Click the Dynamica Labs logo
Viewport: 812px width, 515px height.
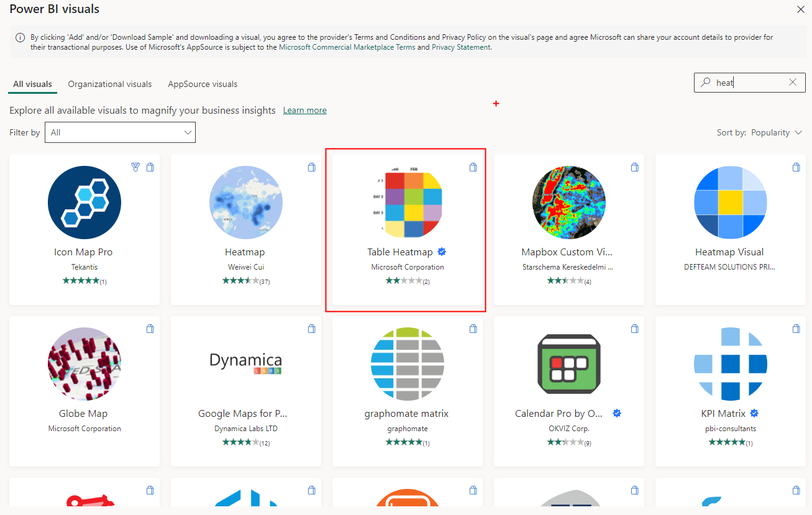246,363
